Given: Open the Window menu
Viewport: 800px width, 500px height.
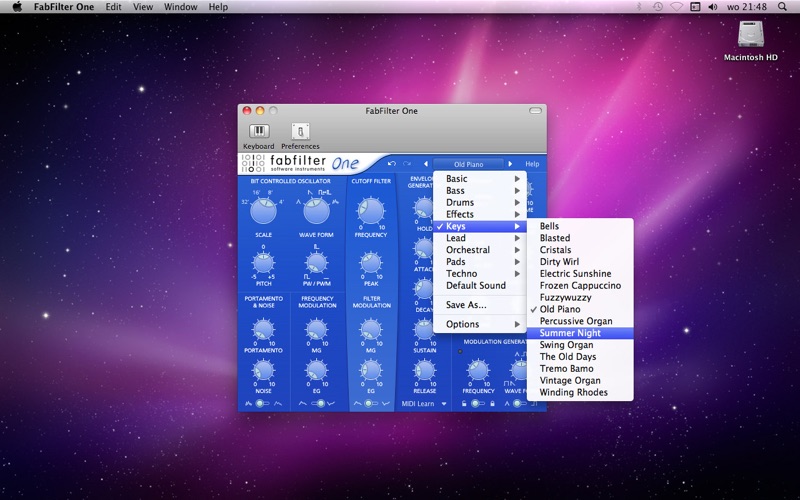Looking at the screenshot, I should [x=180, y=7].
